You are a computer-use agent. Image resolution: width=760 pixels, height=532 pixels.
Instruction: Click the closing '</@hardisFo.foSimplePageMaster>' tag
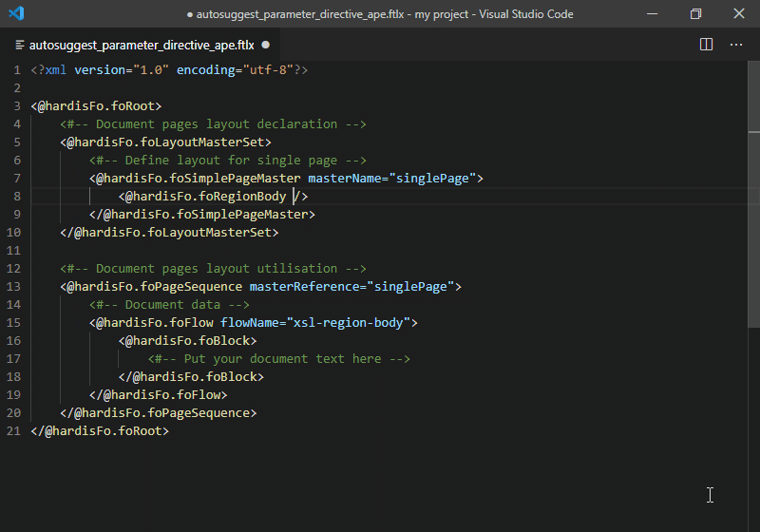coord(202,214)
